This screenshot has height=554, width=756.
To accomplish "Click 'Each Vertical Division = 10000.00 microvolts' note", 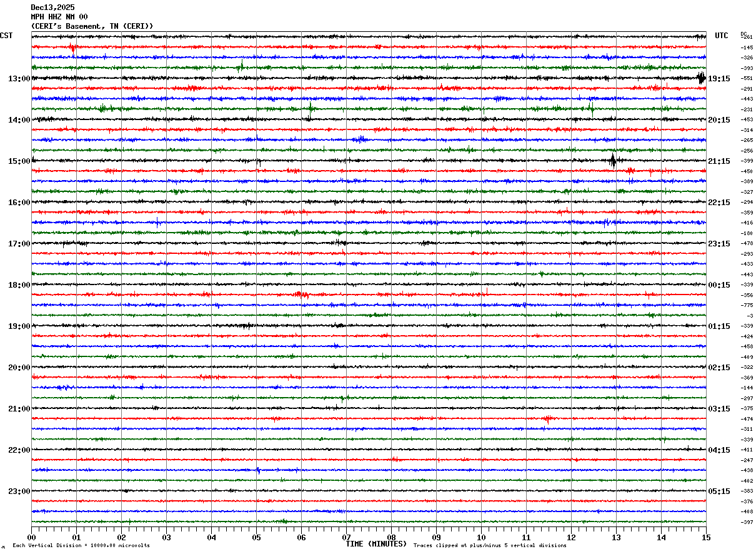I will [81, 545].
